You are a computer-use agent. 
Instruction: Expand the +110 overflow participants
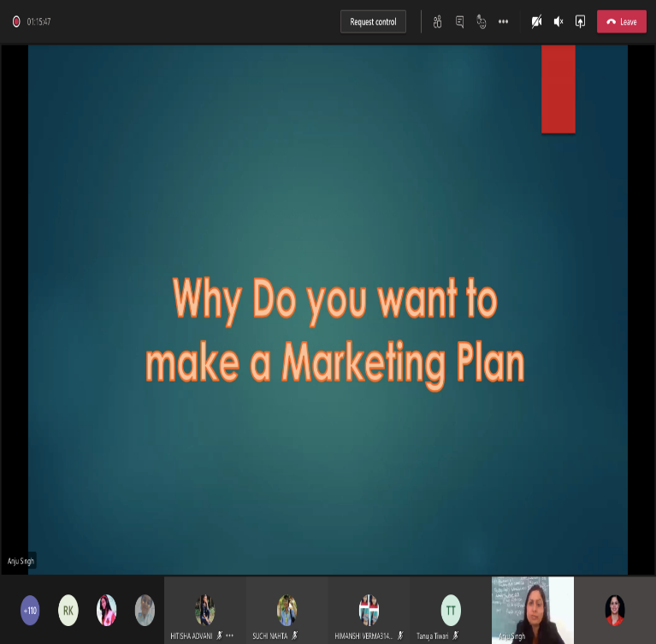point(30,610)
